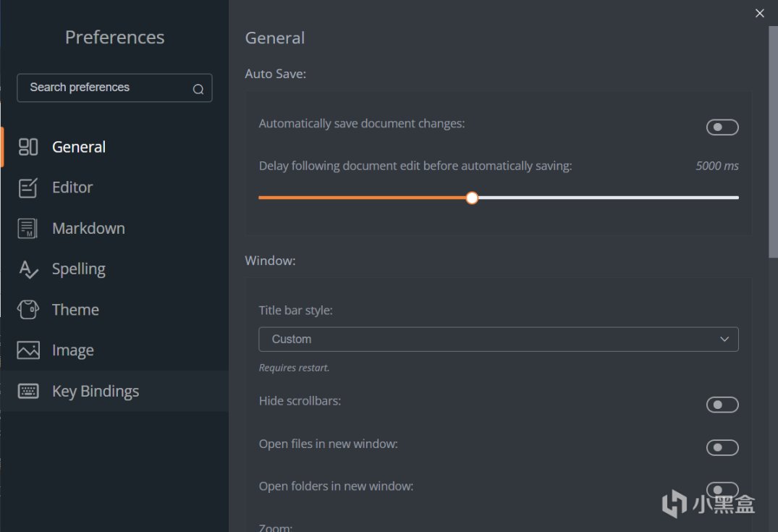Screen dimensions: 778x532
Task: Open the Theme preferences section
Action: coord(75,310)
